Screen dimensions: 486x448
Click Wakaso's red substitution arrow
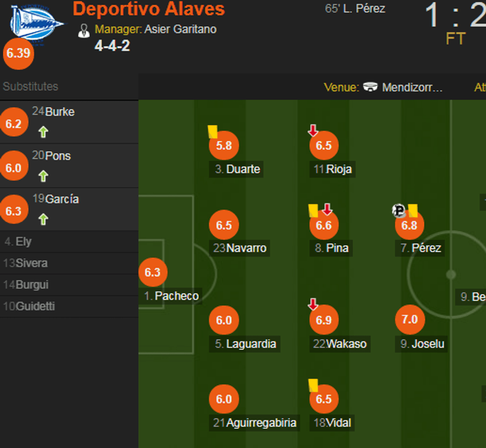313,304
